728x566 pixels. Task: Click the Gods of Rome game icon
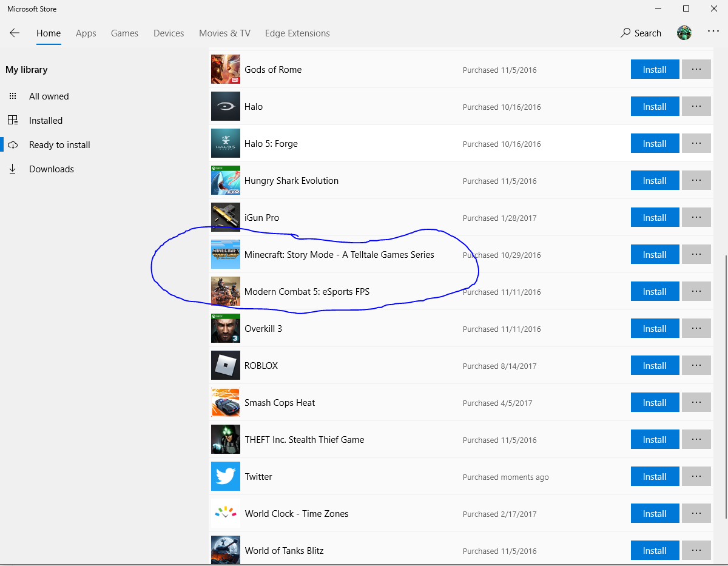pos(226,69)
